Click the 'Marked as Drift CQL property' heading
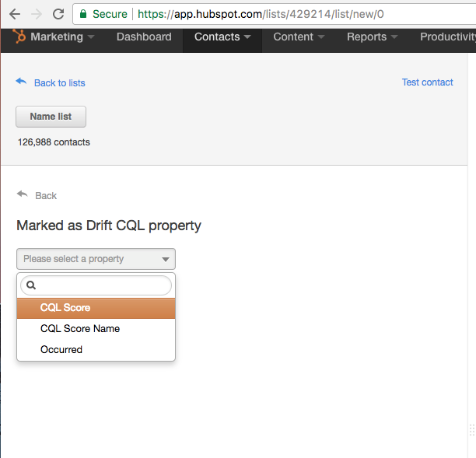Image resolution: width=476 pixels, height=458 pixels. tap(109, 226)
